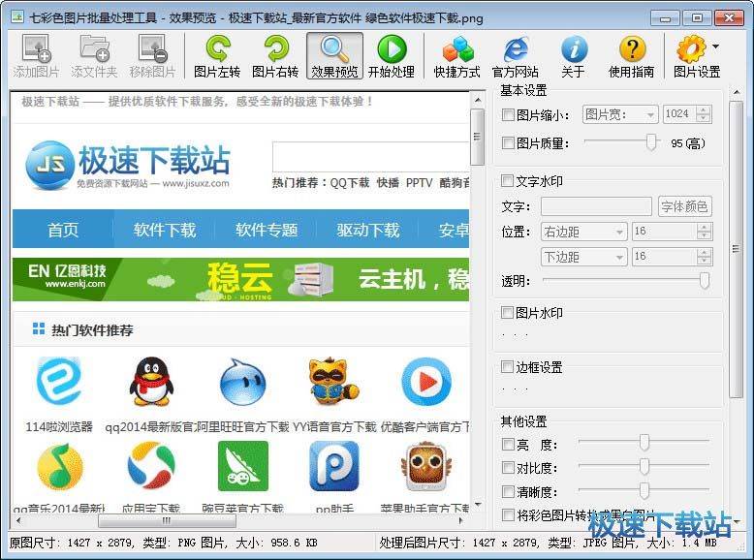Select the 软件下载 tab in preview
The image size is (754, 560).
pos(165,230)
